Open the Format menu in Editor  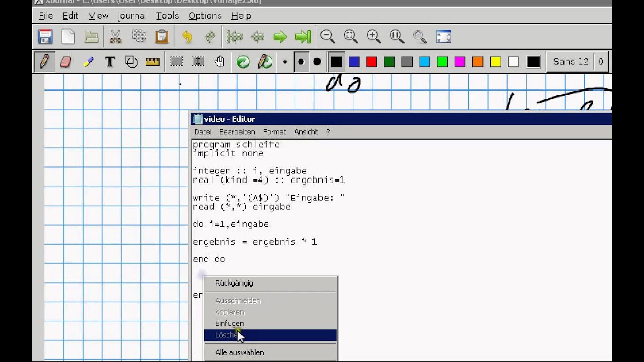pos(274,132)
